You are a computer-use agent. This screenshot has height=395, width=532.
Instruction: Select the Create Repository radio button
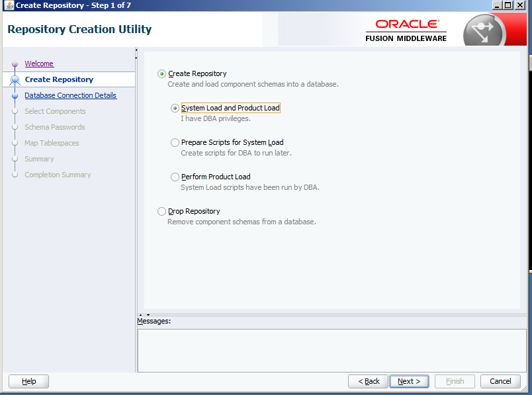point(162,74)
